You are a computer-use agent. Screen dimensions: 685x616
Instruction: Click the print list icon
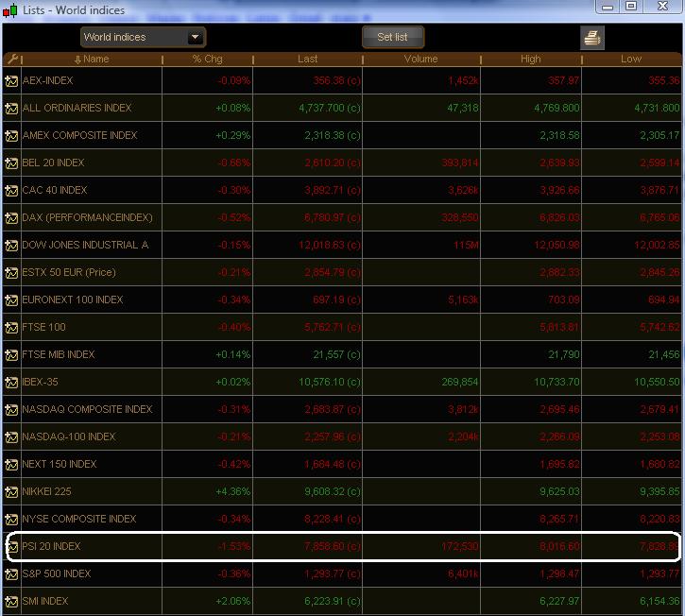pyautogui.click(x=592, y=38)
